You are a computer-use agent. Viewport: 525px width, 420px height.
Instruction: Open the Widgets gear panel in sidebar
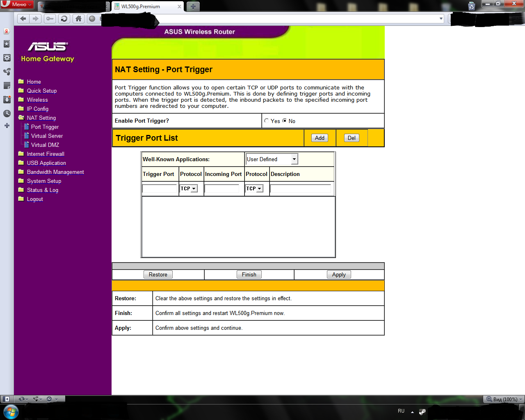(x=7, y=58)
